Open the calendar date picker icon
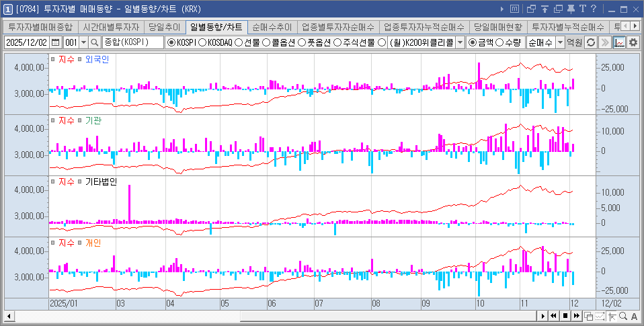Screen dimensions: 644x326 56,42
